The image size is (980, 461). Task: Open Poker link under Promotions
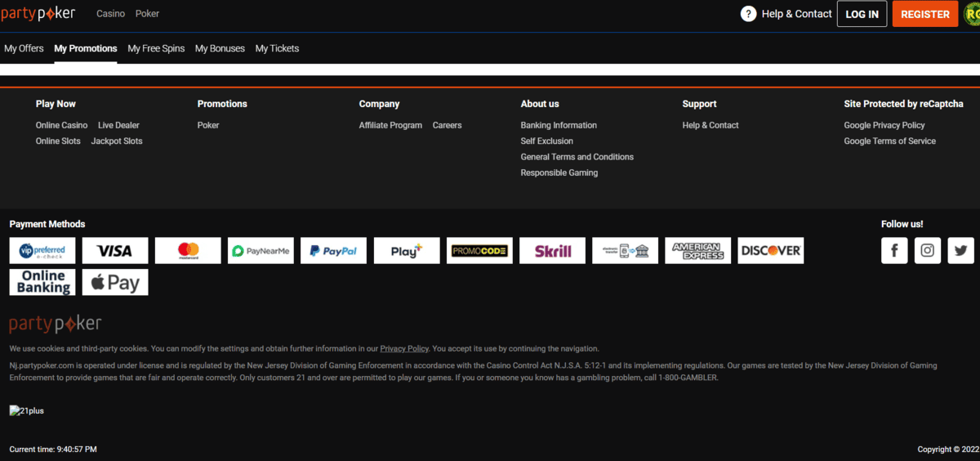(208, 125)
